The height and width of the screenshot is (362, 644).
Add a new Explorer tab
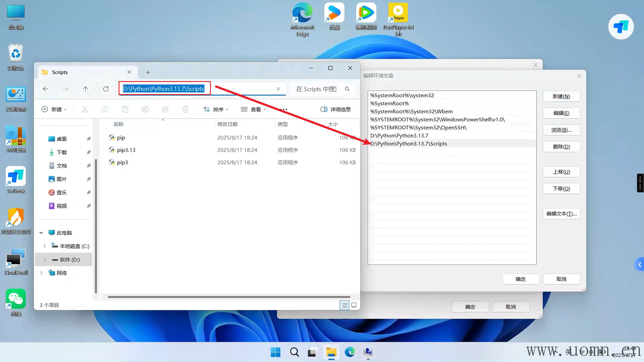148,72
